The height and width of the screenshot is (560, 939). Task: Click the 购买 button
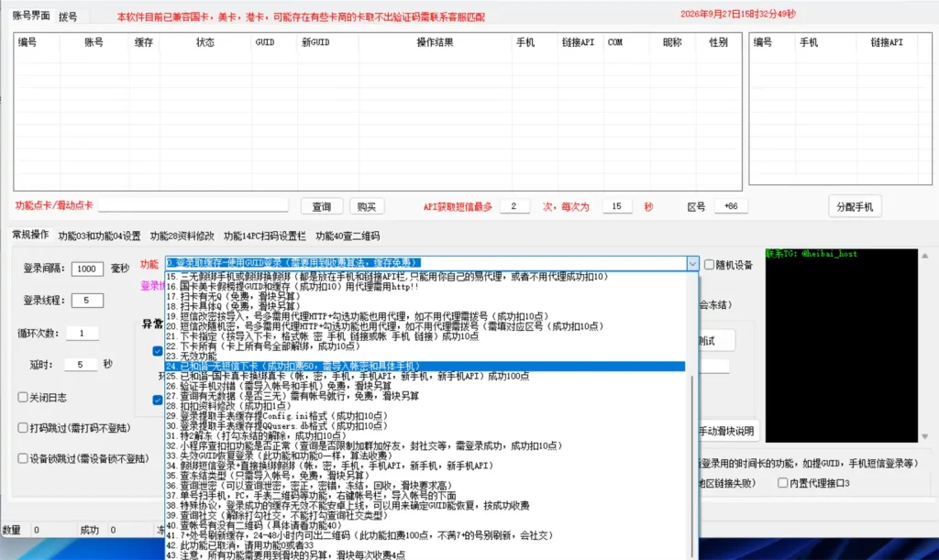367,206
